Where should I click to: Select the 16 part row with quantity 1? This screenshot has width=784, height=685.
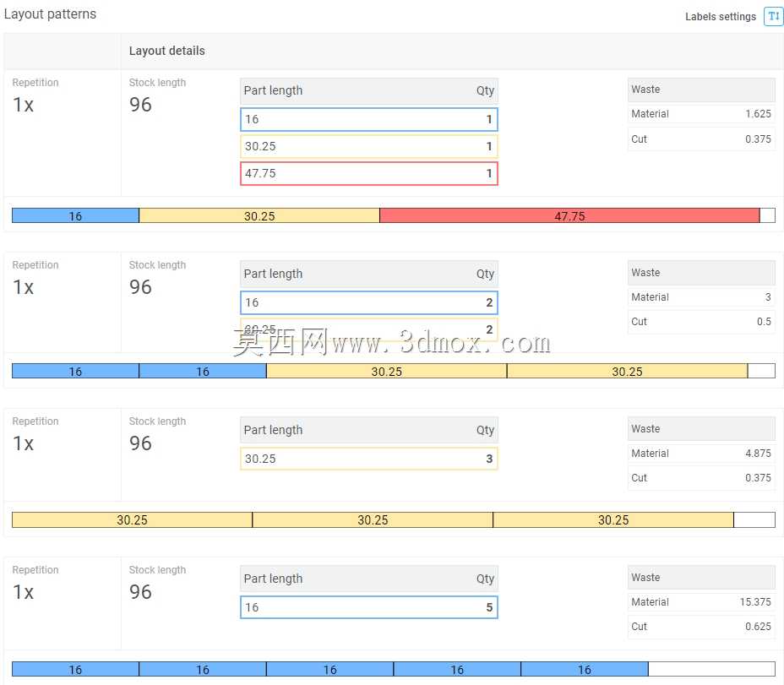(369, 119)
